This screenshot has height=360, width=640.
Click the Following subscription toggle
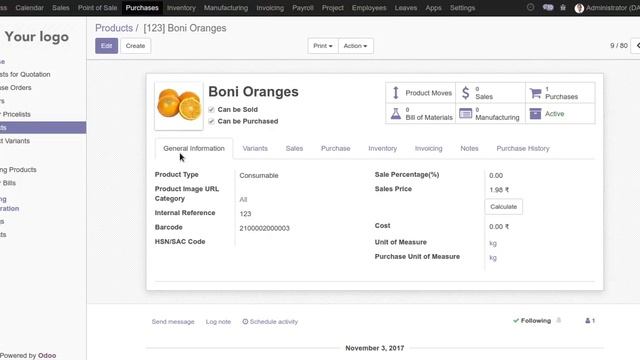tap(532, 321)
